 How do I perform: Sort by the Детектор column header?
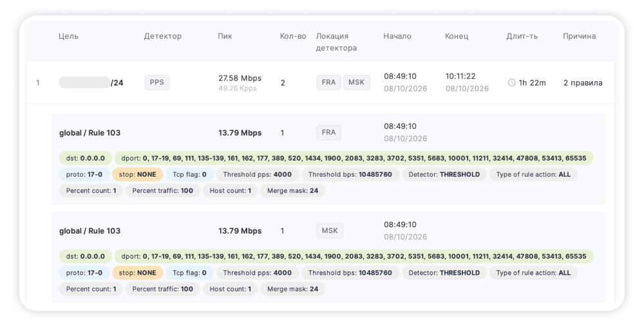coord(163,36)
